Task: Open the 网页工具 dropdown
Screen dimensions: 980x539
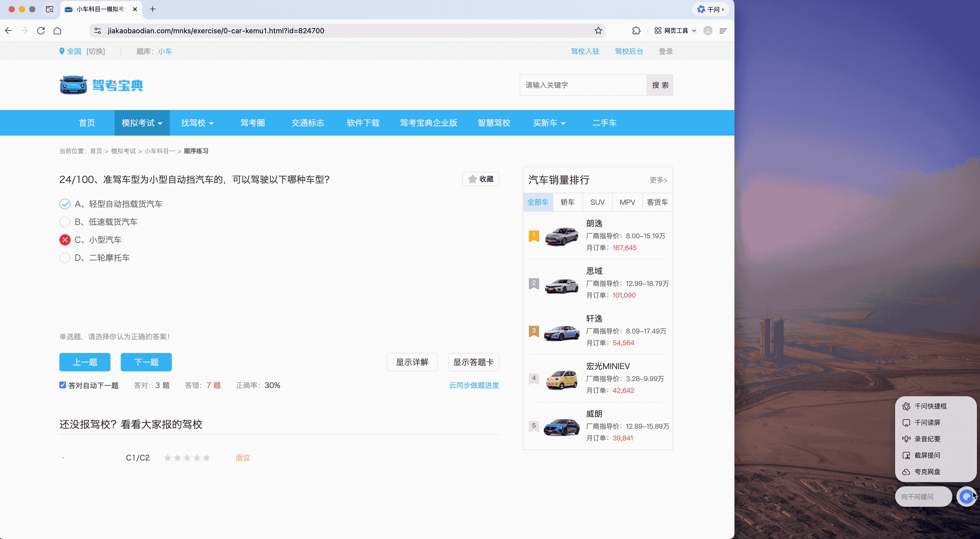Action: [x=675, y=31]
